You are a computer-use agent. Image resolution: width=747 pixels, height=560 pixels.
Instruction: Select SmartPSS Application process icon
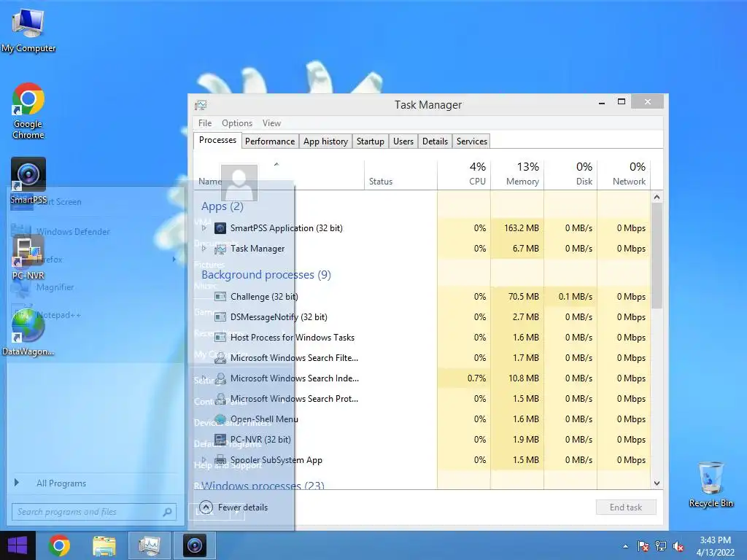coord(220,228)
